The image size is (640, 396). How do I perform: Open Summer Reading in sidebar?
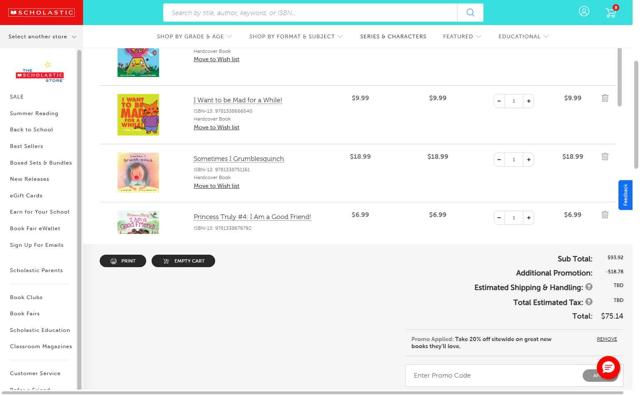(x=34, y=113)
